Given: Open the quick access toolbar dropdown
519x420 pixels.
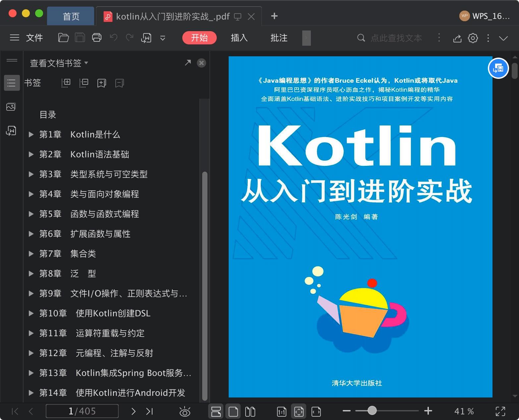Looking at the screenshot, I should click(163, 38).
